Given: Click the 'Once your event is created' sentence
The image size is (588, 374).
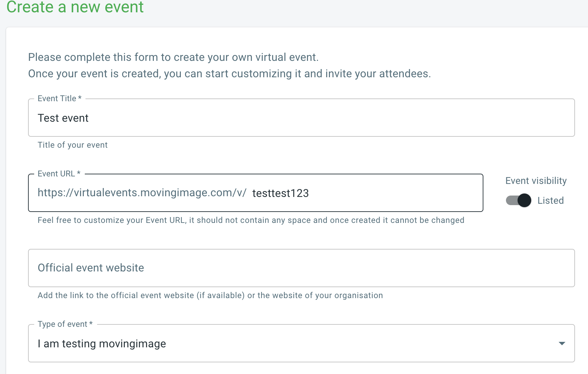Looking at the screenshot, I should [x=229, y=74].
